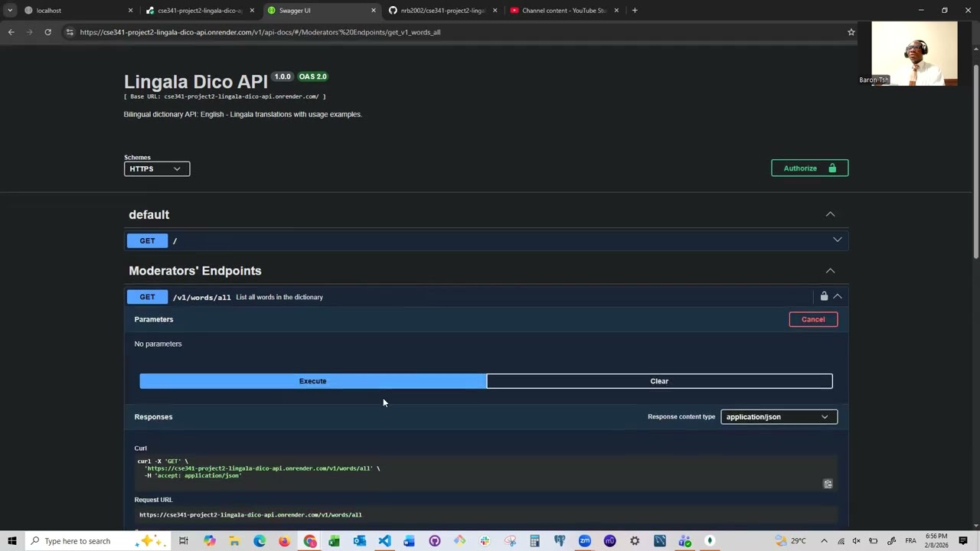Open the clock showing 6:56 PM
This screenshot has height=551, width=980.
936,541
